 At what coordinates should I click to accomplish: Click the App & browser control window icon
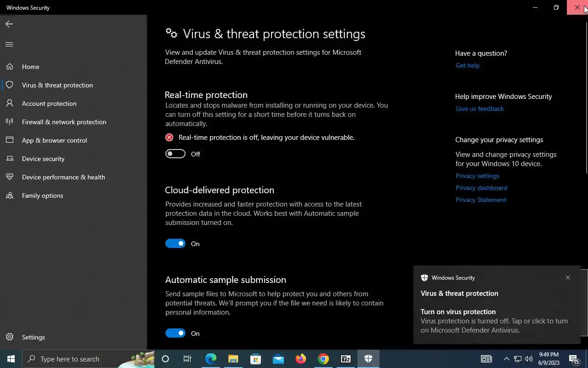coord(9,140)
